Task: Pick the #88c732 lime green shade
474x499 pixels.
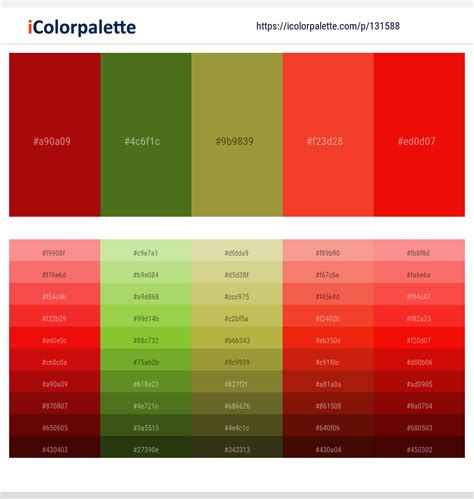Action: tap(146, 338)
